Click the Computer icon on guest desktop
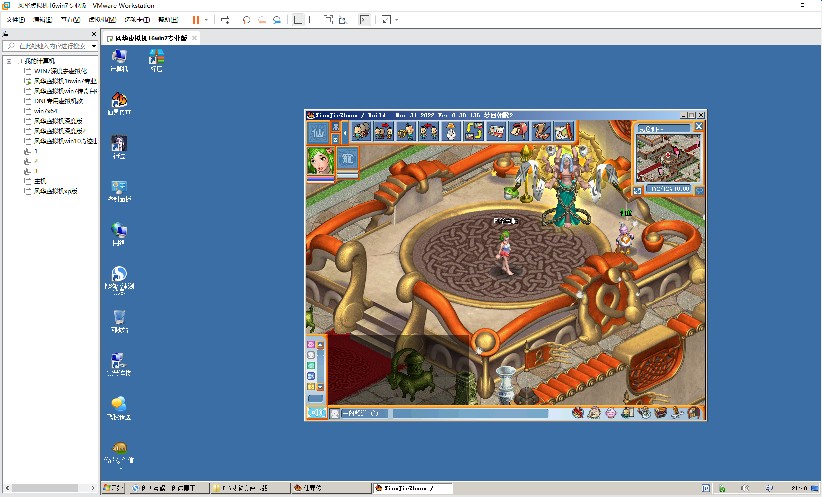 point(120,60)
